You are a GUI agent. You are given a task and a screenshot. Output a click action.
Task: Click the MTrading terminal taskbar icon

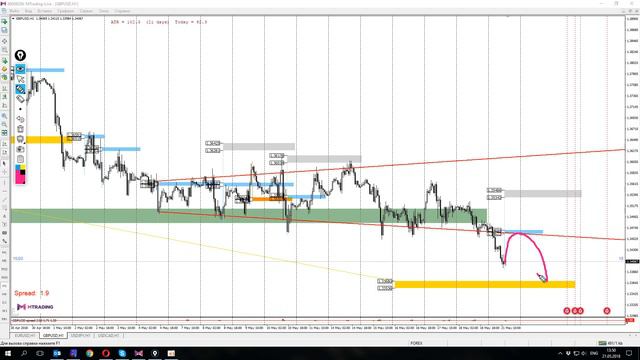pos(138,353)
